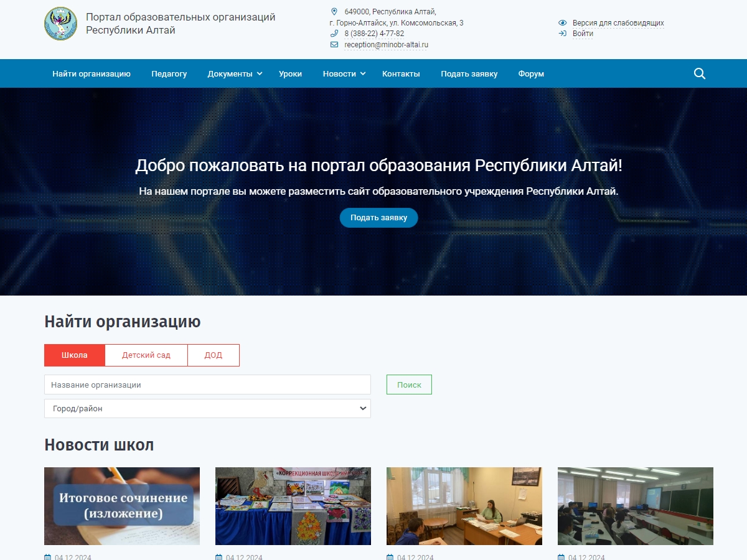The width and height of the screenshot is (747, 560).
Task: Click the login arrow icon beside Войти
Action: click(562, 34)
